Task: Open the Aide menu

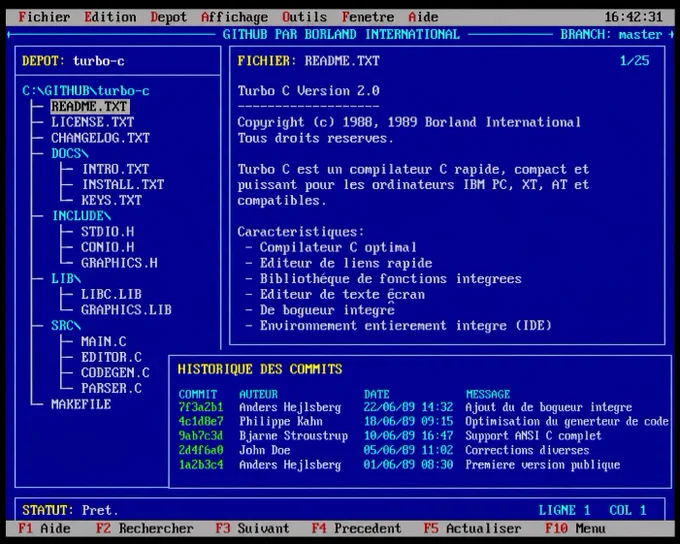Action: click(x=423, y=17)
